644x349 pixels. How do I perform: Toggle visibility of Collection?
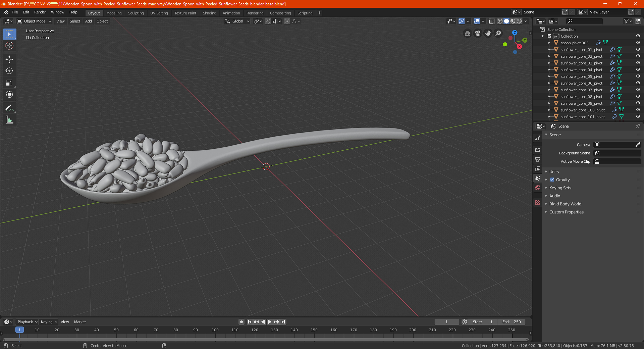coord(638,36)
